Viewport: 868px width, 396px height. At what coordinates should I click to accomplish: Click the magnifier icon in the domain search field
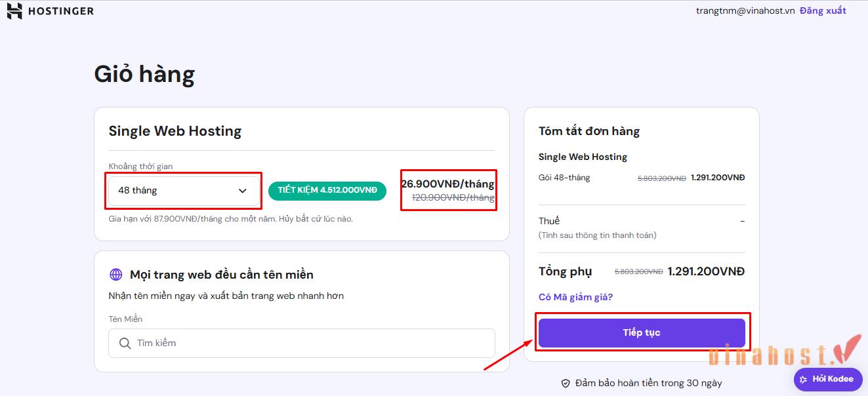tap(125, 343)
